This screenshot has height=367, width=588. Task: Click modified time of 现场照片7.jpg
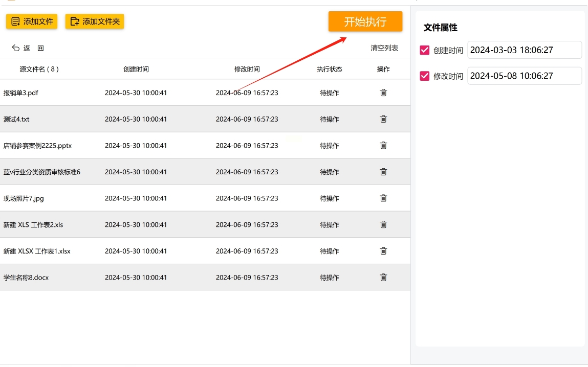tap(247, 198)
